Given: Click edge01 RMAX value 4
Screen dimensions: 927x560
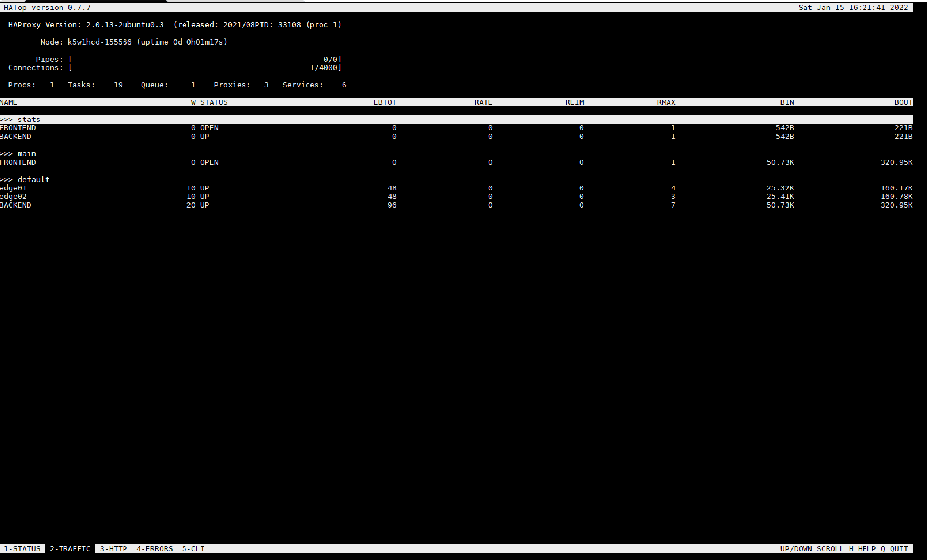Looking at the screenshot, I should click(673, 188).
